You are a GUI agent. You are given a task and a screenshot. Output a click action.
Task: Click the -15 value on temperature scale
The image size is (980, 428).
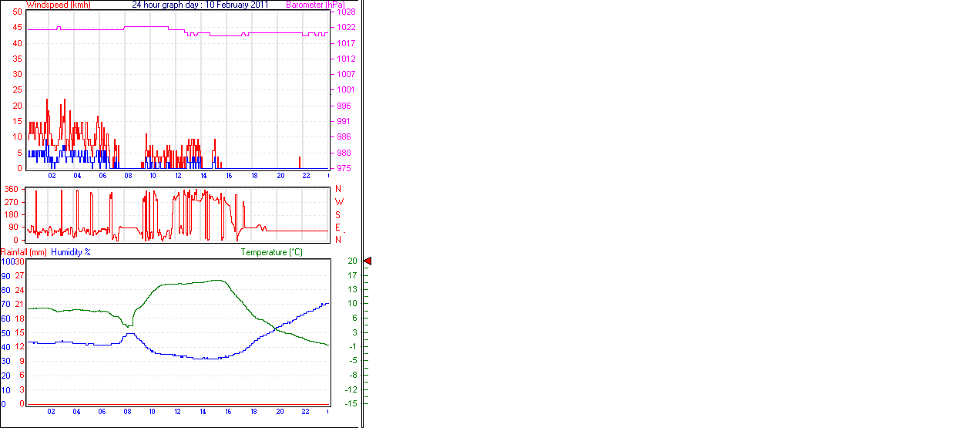(x=351, y=403)
